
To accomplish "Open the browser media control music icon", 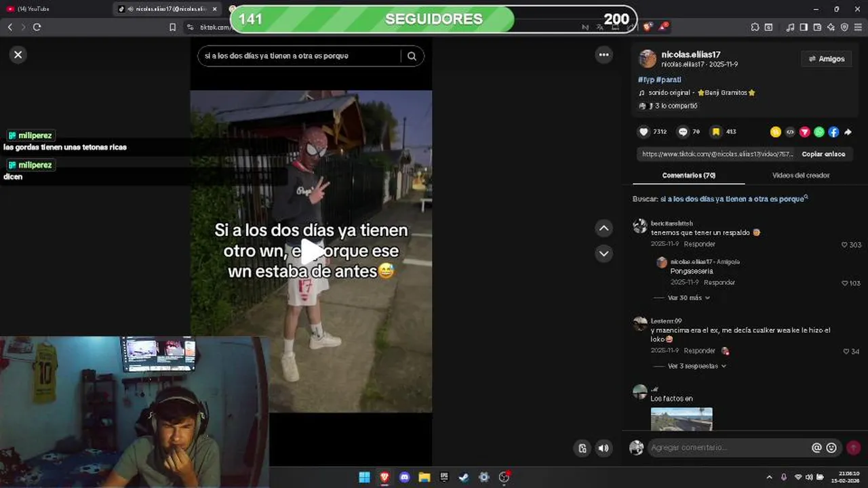I will pyautogui.click(x=790, y=27).
